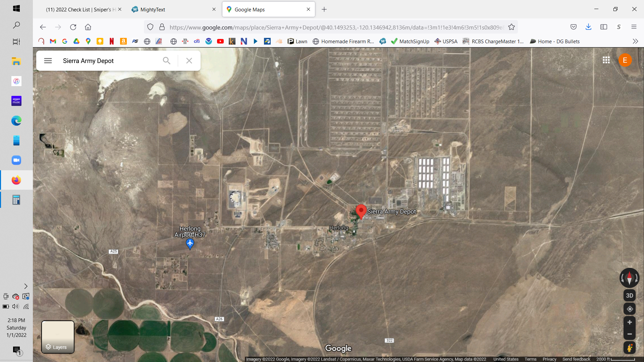
Task: Click the compass to reset north
Action: [x=629, y=278]
